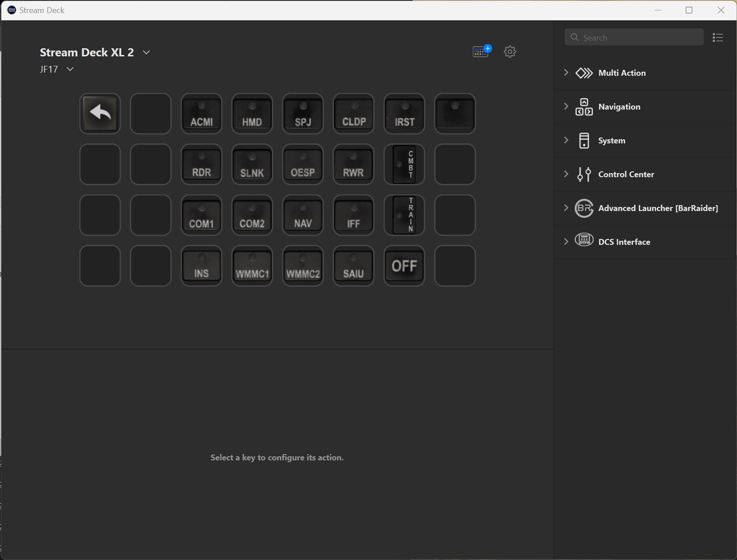Select the CMBT switch key
The height and width of the screenshot is (560, 737).
(404, 165)
